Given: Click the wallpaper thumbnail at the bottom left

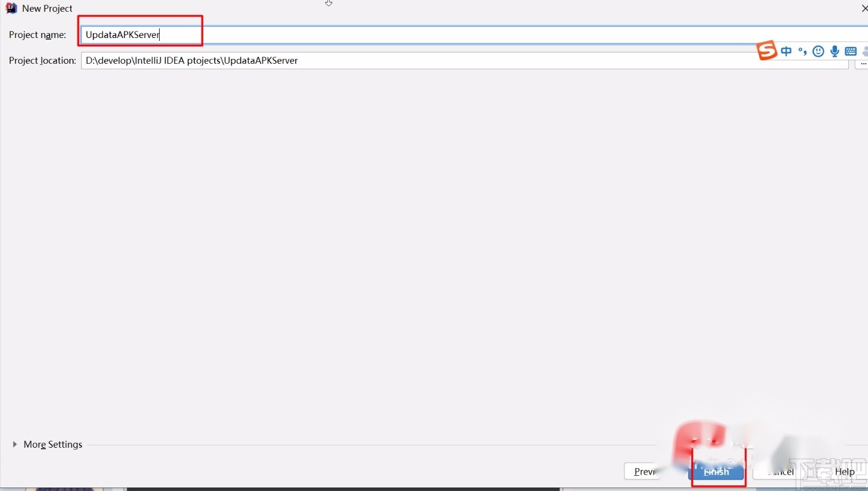Looking at the screenshot, I should point(58,487).
